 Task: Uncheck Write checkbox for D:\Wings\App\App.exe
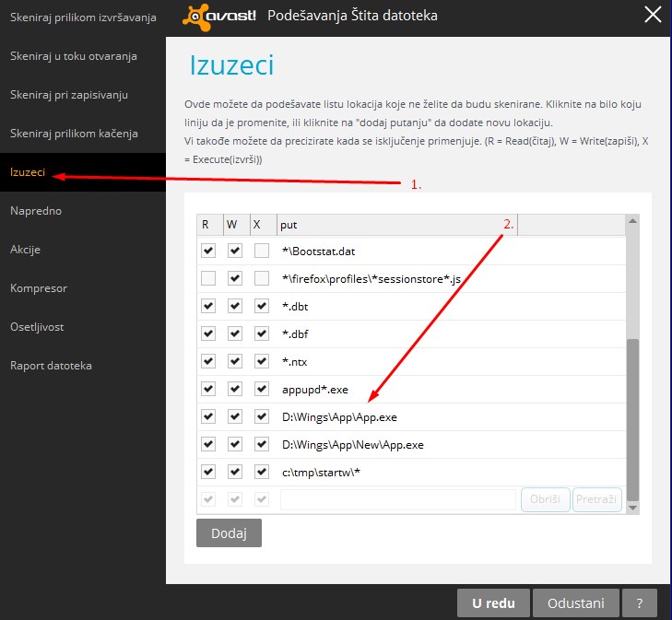point(235,416)
